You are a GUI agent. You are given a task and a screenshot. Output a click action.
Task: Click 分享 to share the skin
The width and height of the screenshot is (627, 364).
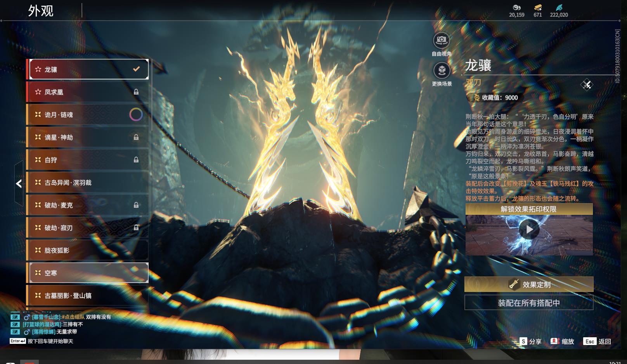535,341
